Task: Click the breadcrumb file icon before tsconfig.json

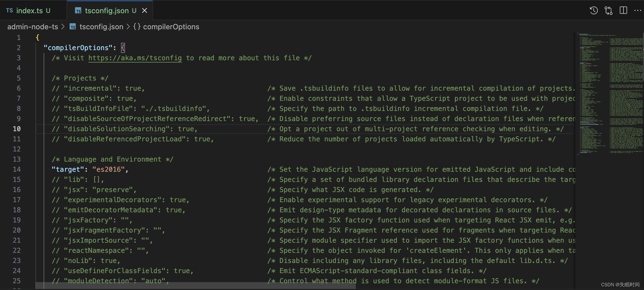Action: [73, 27]
